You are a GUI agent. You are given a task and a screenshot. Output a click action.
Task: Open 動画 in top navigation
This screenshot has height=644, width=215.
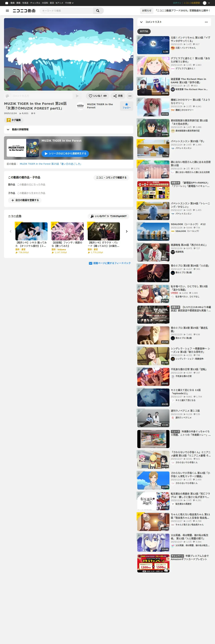(x=13, y=3)
